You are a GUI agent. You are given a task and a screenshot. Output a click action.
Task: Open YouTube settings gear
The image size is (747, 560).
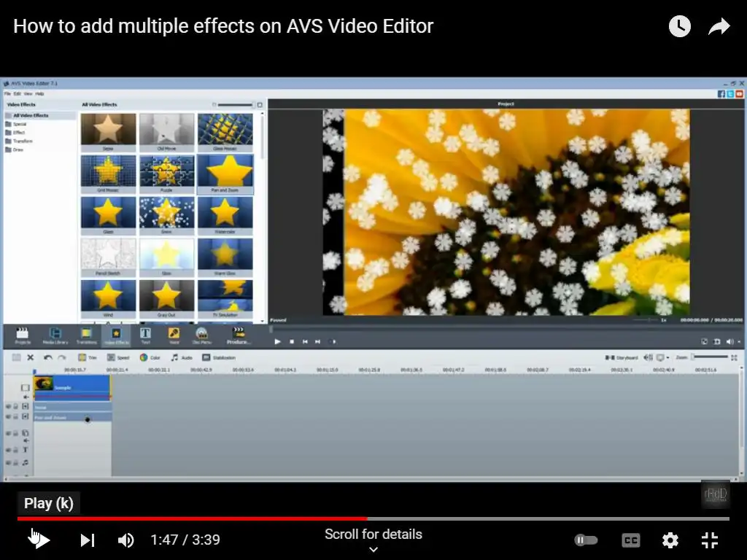[670, 540]
